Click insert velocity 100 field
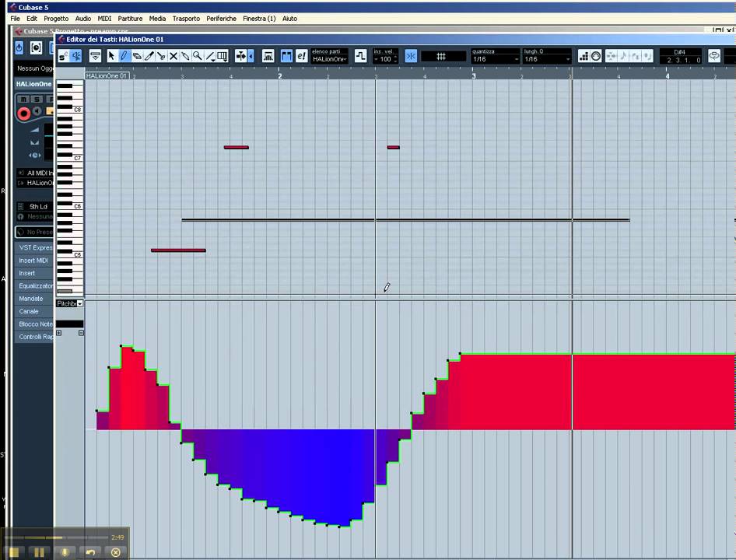 (x=385, y=59)
